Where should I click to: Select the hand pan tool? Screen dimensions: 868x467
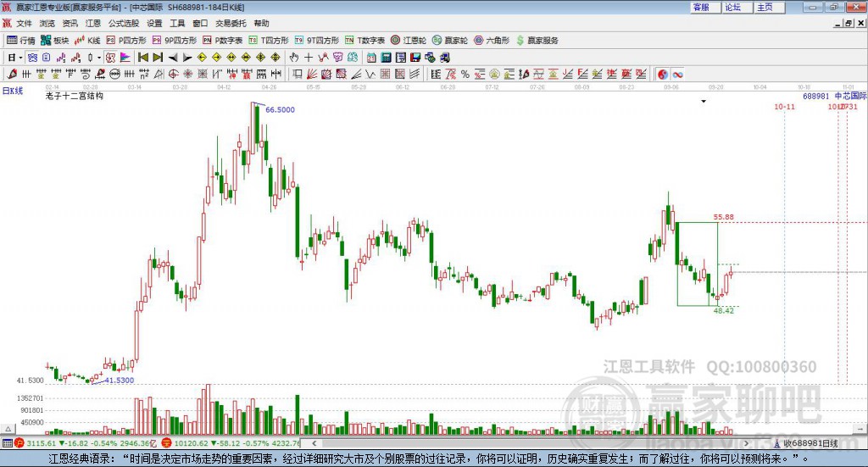click(x=293, y=57)
